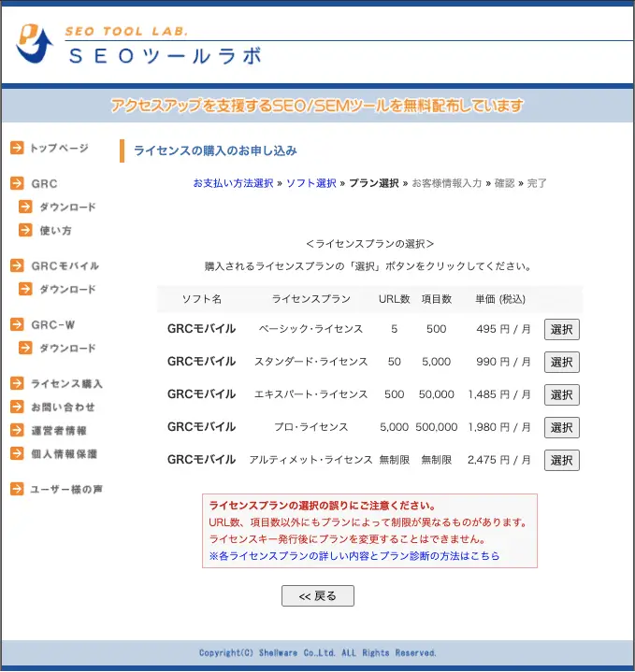The height and width of the screenshot is (672, 635).
Task: Click the ライセンスの購入のお申し込み heading
Action: [215, 150]
